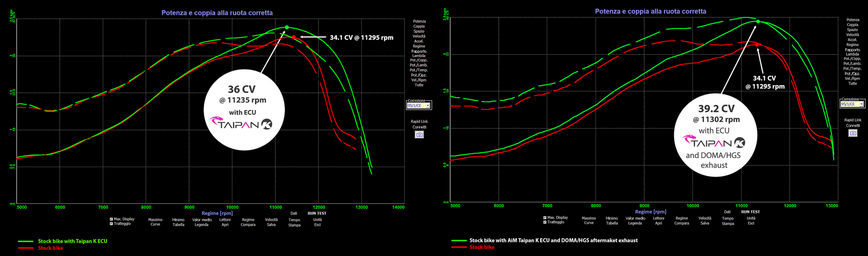Click Legenda under the right chart
The width and height of the screenshot is (868, 256).
point(635,223)
